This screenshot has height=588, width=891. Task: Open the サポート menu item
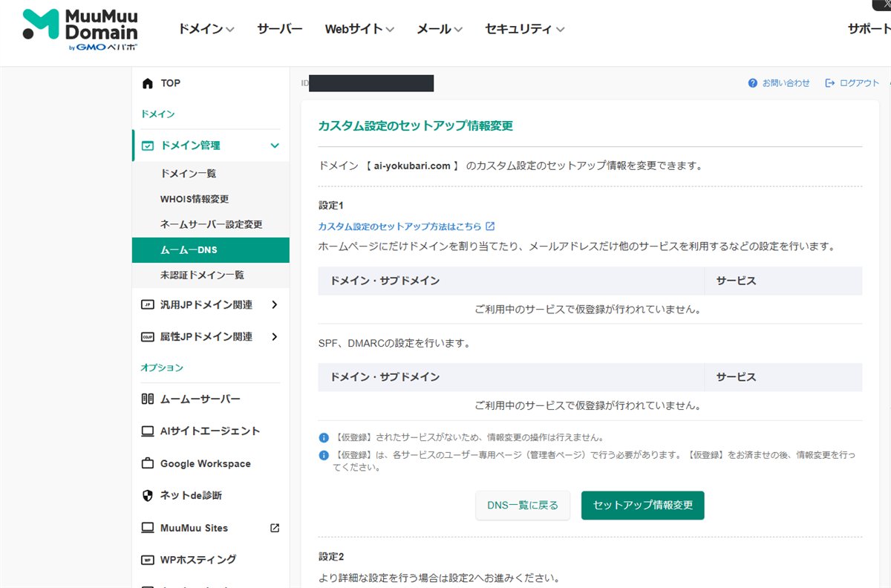pos(869,29)
